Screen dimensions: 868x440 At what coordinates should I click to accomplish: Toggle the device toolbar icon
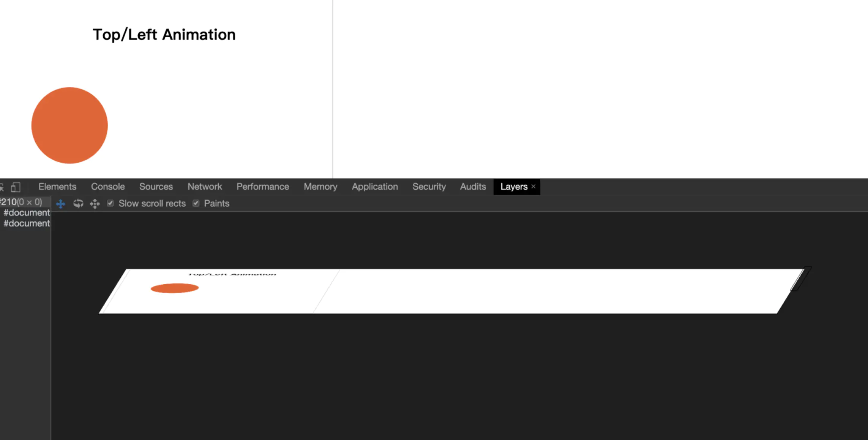pos(16,187)
